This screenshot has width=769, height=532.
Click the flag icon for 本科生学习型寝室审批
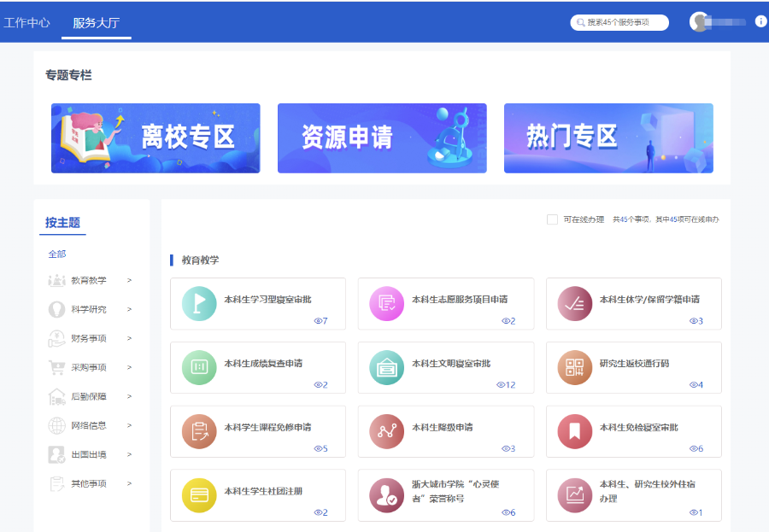(198, 303)
